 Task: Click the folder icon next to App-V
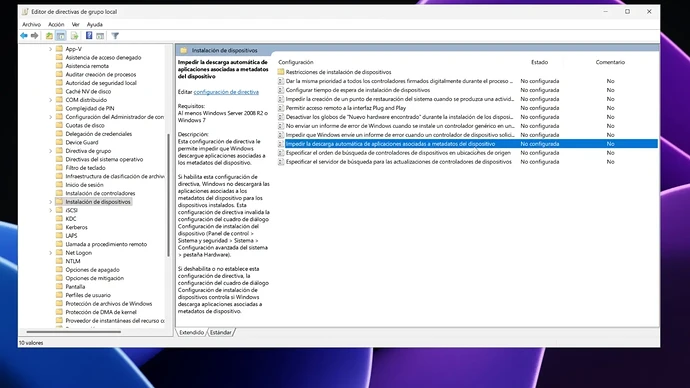coord(59,49)
